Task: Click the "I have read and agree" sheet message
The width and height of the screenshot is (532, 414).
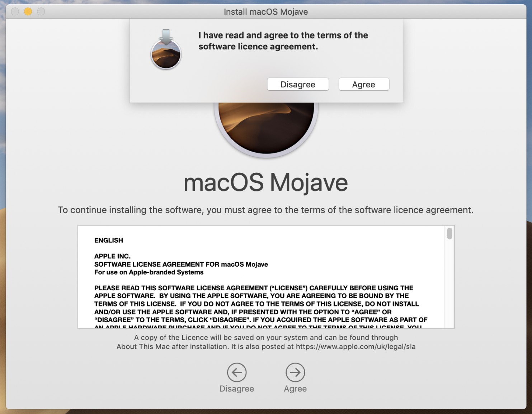Action: [x=283, y=41]
